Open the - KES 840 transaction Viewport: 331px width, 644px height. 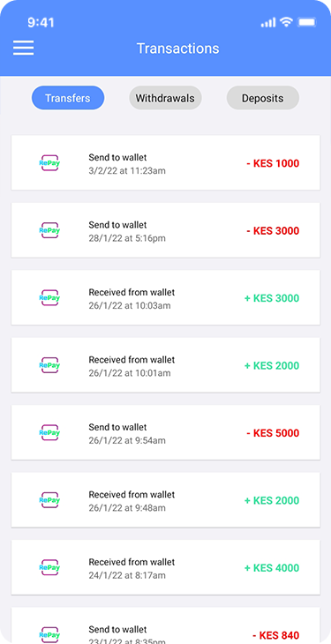[x=165, y=625]
